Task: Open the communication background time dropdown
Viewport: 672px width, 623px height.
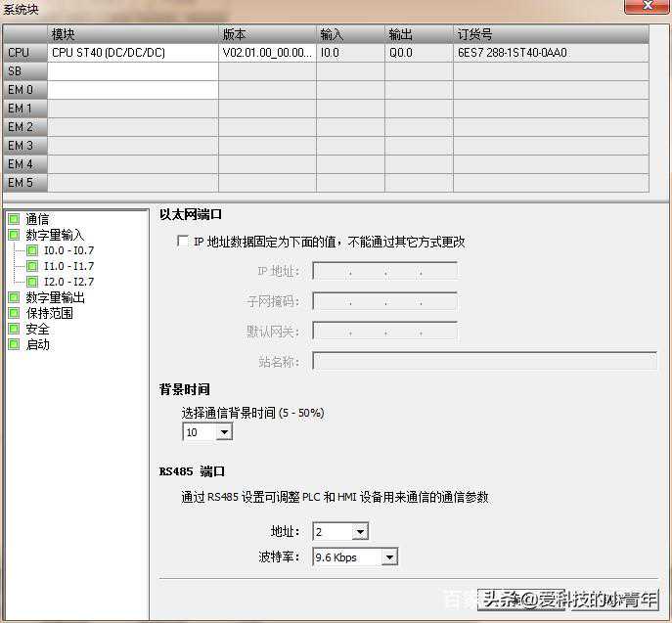Action: 224,432
